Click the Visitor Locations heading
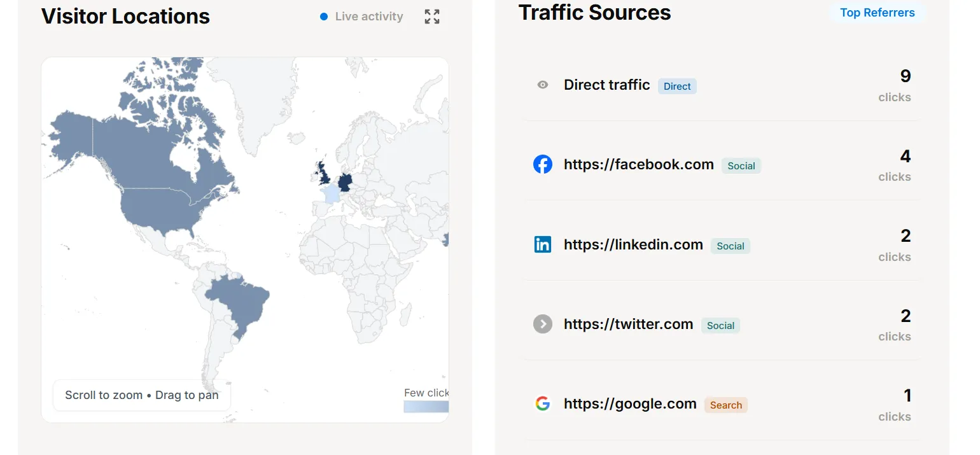The height and width of the screenshot is (455, 980). pyautogui.click(x=125, y=16)
